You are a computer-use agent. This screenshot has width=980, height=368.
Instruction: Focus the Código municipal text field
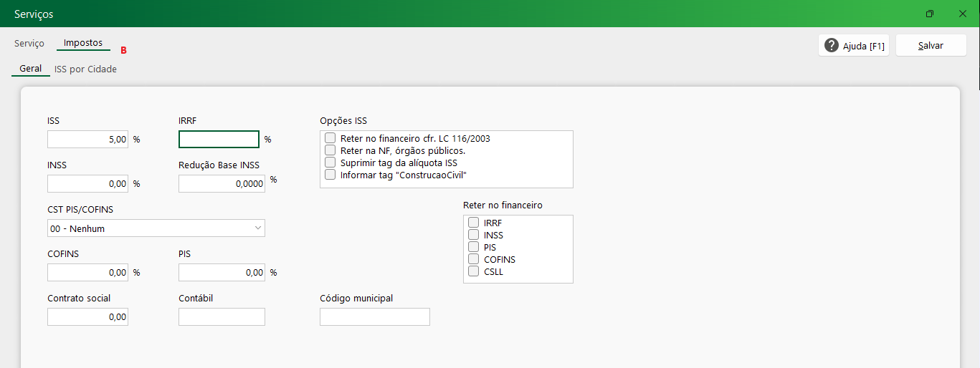tap(374, 317)
